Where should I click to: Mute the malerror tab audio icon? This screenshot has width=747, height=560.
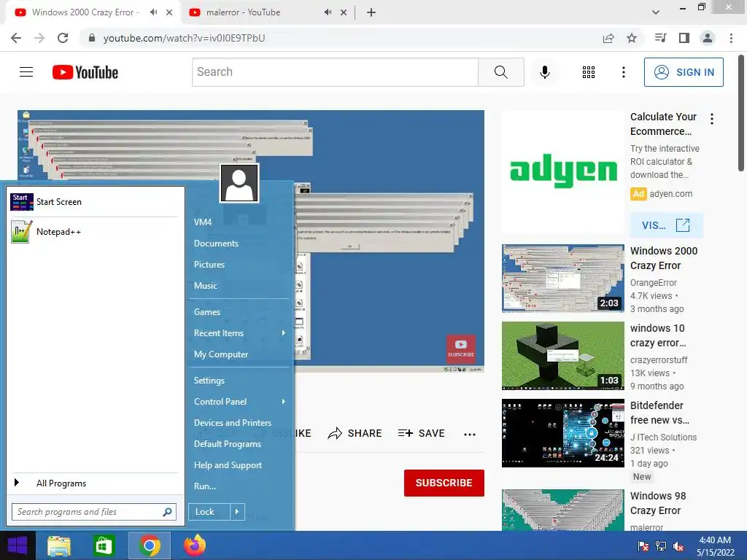(x=328, y=12)
